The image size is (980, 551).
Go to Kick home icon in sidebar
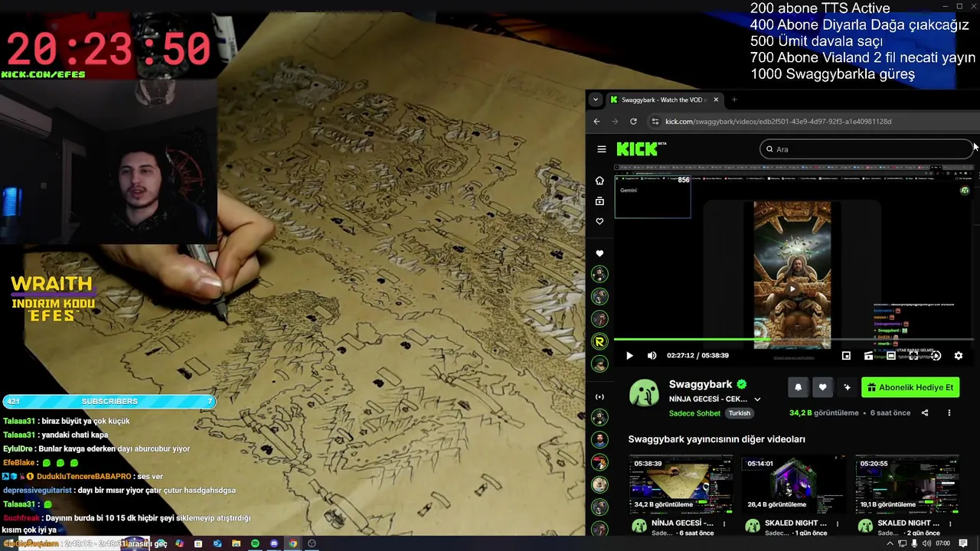pyautogui.click(x=599, y=181)
